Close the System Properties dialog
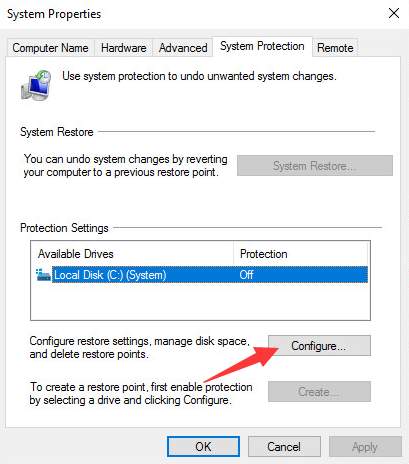409x464 pixels. (x=394, y=14)
